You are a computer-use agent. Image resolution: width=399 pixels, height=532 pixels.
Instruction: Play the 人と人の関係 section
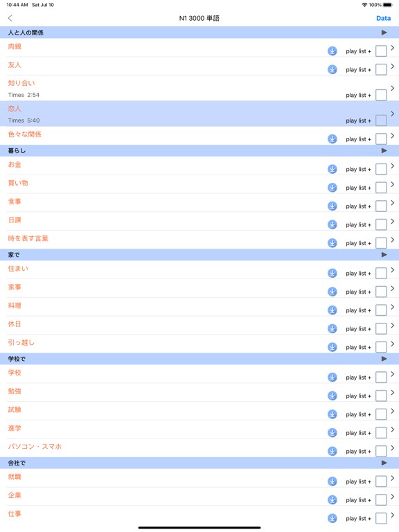[x=384, y=33]
